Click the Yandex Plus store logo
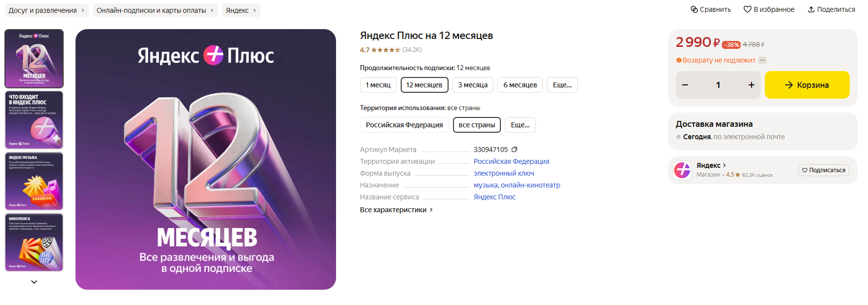This screenshot has width=868, height=305. coord(682,170)
